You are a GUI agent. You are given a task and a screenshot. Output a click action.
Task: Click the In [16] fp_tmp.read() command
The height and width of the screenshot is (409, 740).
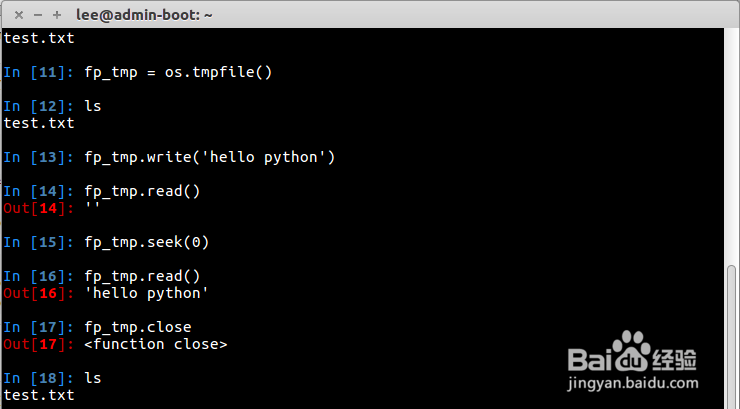(x=142, y=276)
